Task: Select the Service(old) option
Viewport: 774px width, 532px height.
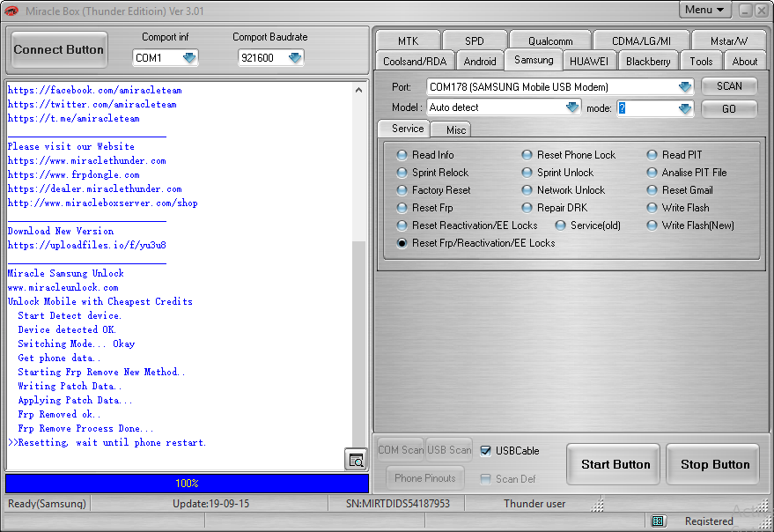Action: click(560, 225)
